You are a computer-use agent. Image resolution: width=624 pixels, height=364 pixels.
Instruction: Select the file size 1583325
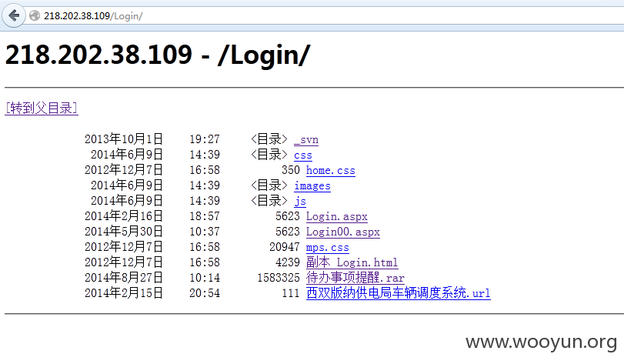point(279,278)
